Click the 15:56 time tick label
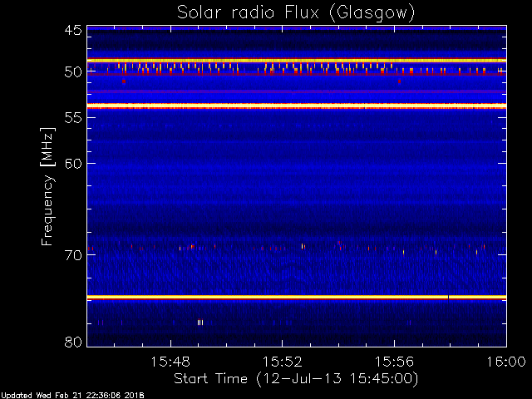 pos(394,362)
